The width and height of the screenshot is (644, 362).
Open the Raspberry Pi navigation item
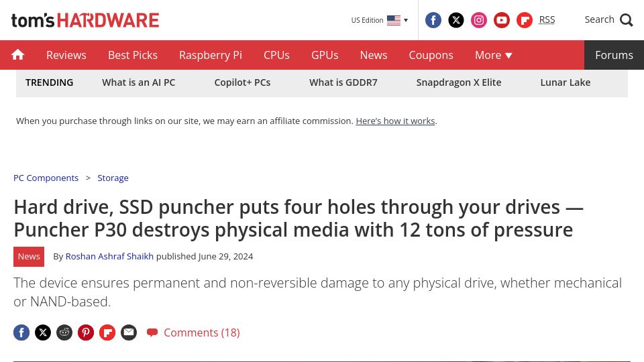[210, 55]
